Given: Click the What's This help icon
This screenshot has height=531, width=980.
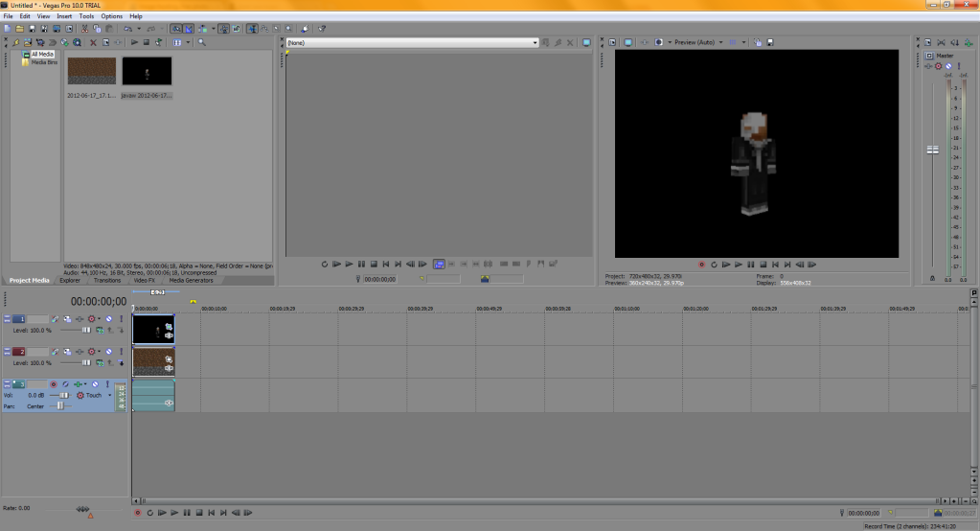Looking at the screenshot, I should coord(322,29).
